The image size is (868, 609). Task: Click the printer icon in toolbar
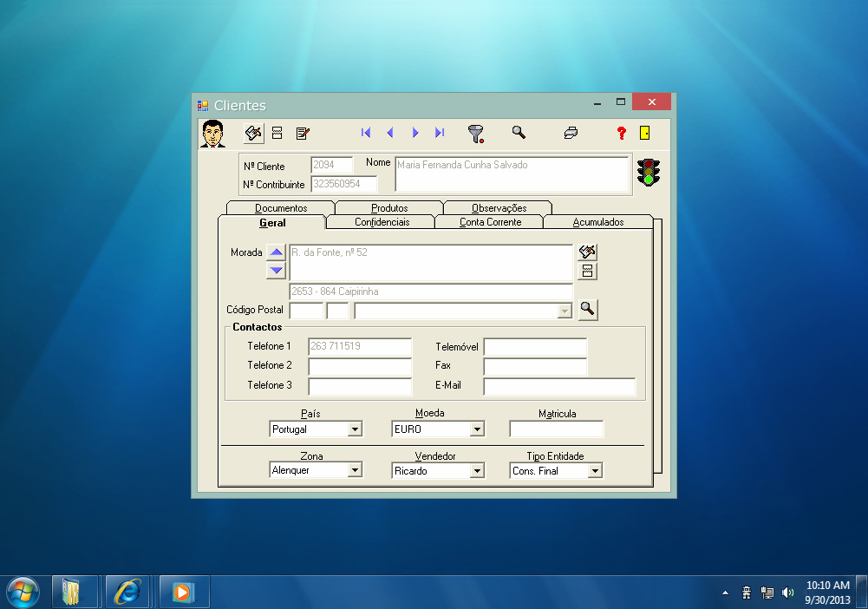(571, 133)
